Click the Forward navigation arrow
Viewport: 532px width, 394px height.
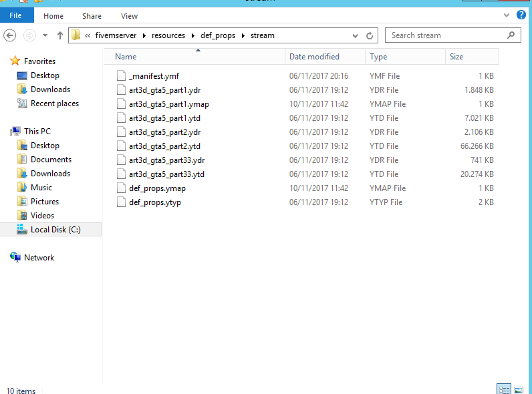point(29,35)
